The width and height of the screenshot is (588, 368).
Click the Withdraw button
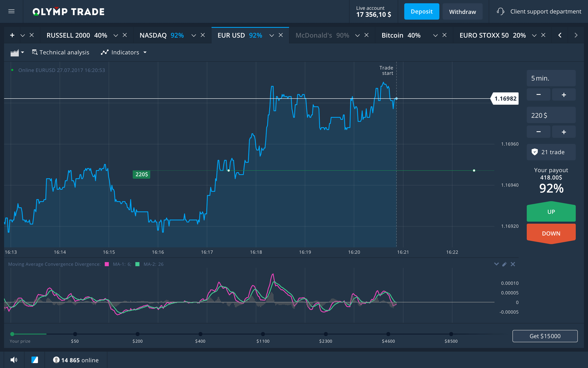(462, 11)
